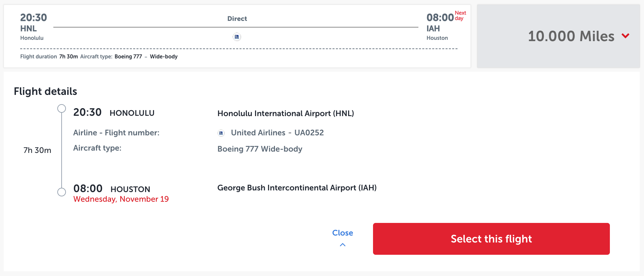Screen dimensions: 644x276
Task: Click the 10.000 Miles fare box
Action: [x=558, y=36]
